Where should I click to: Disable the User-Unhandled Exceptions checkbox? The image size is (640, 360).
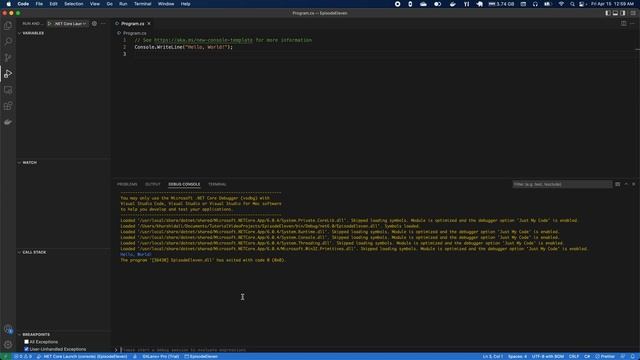27,349
